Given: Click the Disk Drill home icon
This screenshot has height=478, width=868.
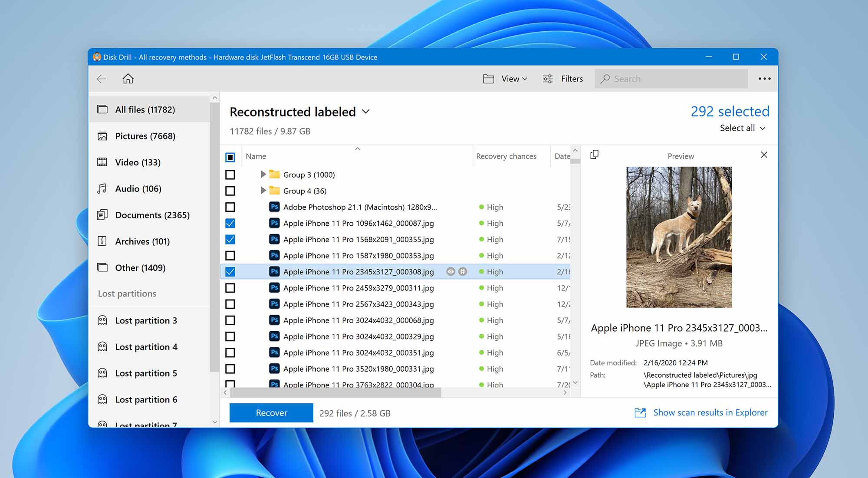Looking at the screenshot, I should tap(128, 78).
